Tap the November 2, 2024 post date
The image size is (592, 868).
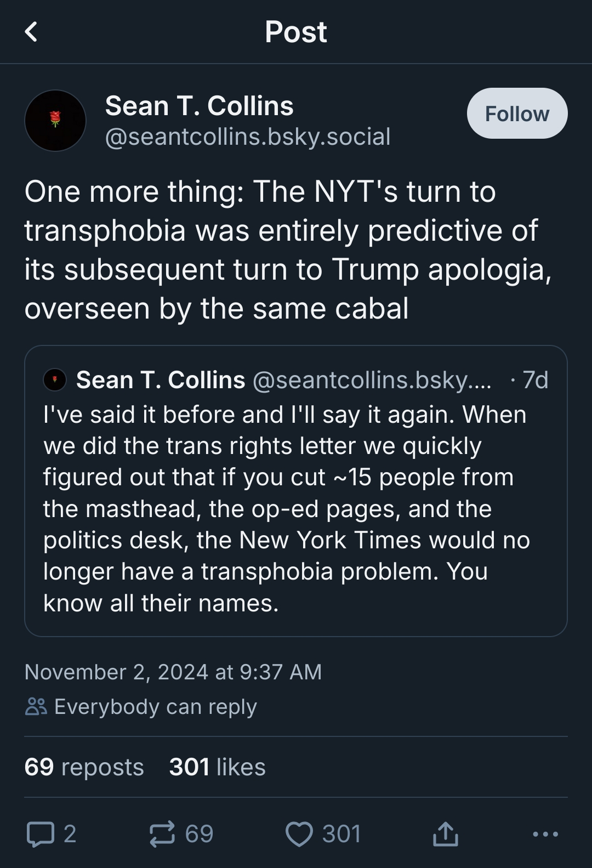(173, 672)
